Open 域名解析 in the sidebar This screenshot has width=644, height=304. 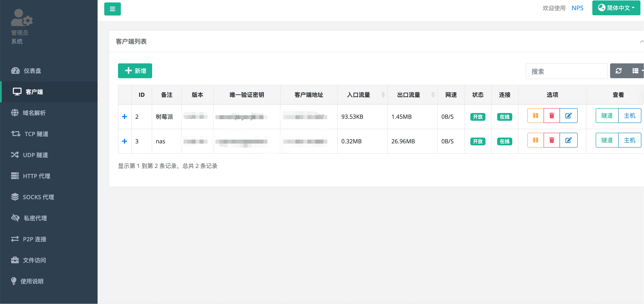49,113
